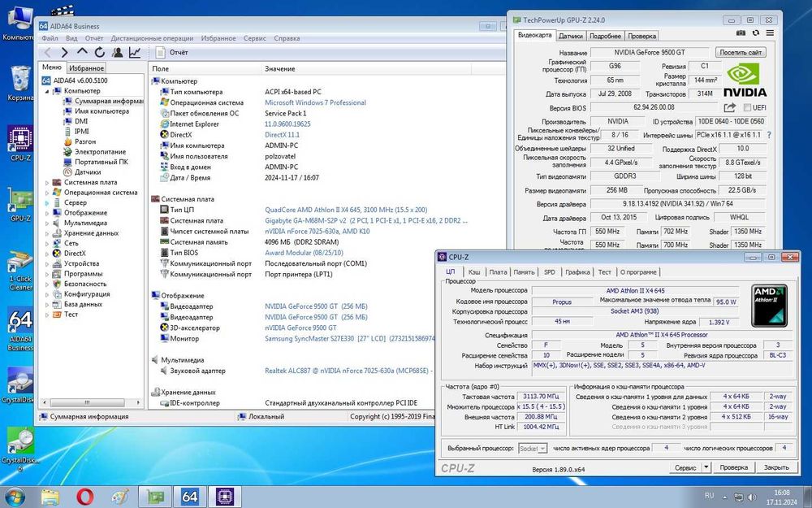Open the Microsoft Windows 7 Professional link

tap(315, 102)
